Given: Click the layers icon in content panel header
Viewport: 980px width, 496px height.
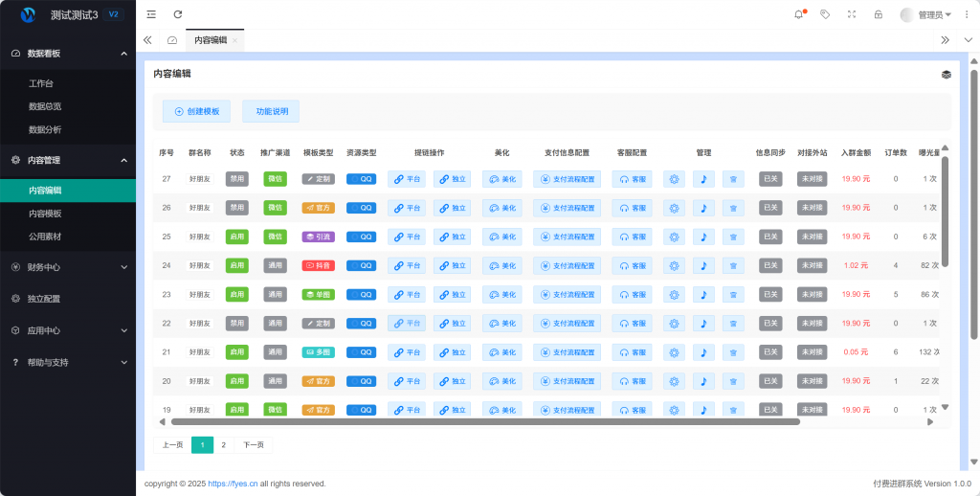Looking at the screenshot, I should [946, 74].
